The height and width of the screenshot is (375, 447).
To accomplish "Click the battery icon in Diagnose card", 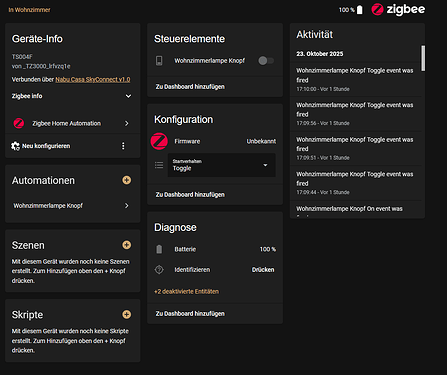I will [x=159, y=249].
